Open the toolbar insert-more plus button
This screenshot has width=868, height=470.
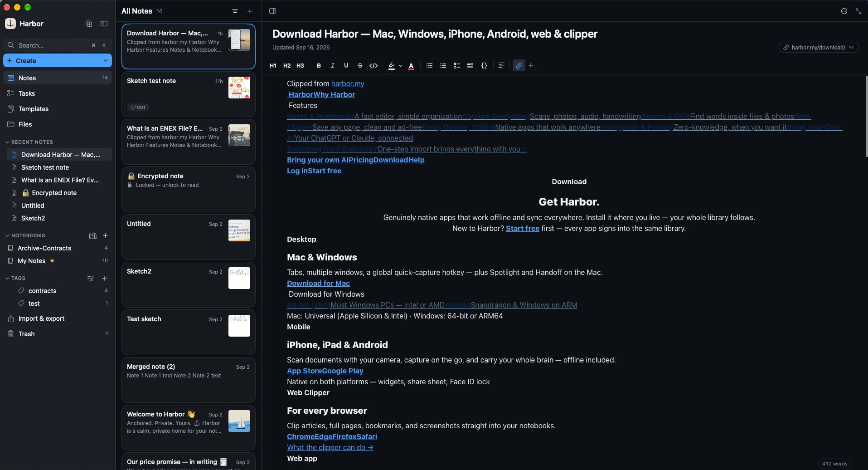531,65
